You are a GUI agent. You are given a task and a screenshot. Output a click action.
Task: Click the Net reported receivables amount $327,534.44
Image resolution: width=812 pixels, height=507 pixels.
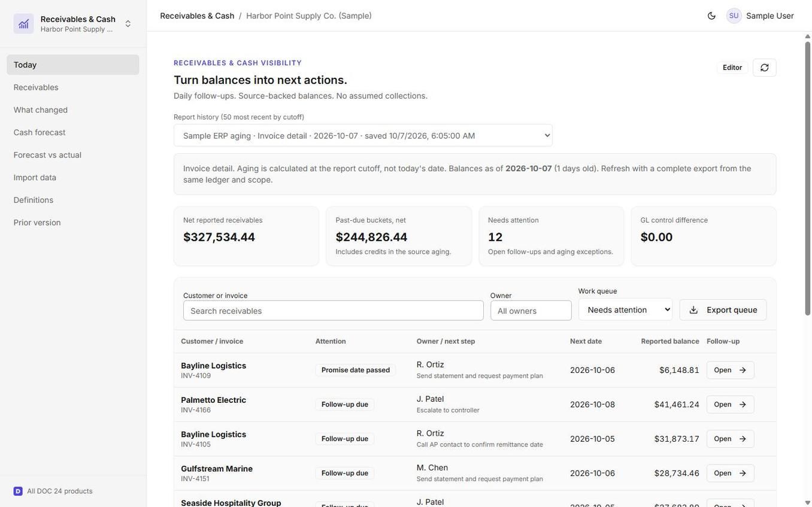[219, 238]
